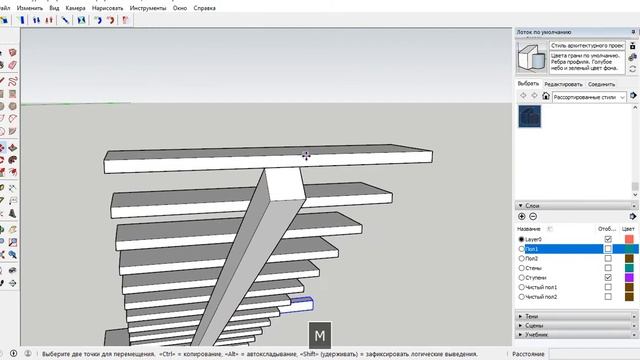Toggle visibility checkbox for Чистый пол2 layer
Viewport: 640px width, 360px height.
click(608, 297)
